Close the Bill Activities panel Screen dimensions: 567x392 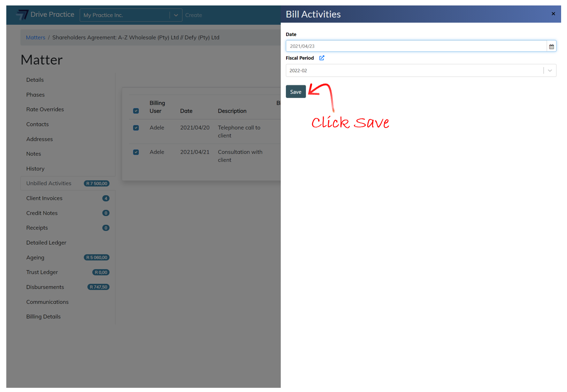pyautogui.click(x=553, y=14)
